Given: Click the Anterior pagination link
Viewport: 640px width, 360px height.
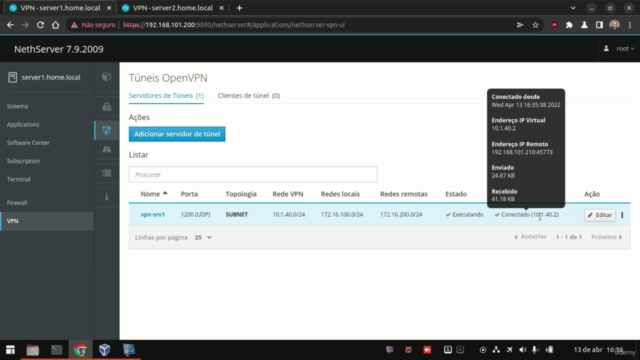Looking at the screenshot, I should (530, 237).
